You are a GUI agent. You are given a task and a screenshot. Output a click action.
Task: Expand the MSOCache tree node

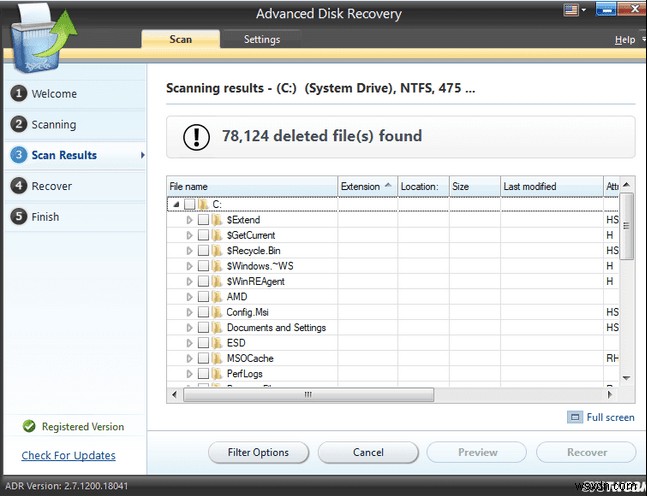click(x=189, y=358)
